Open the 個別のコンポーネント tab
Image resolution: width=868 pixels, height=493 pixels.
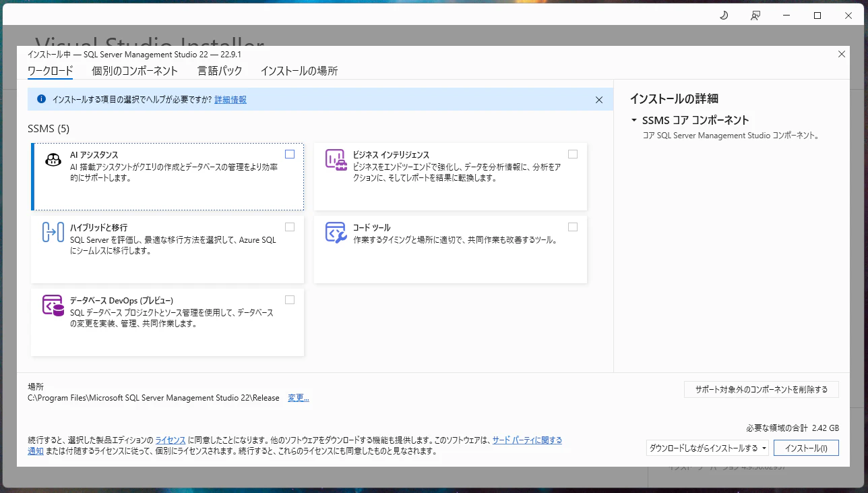(135, 71)
